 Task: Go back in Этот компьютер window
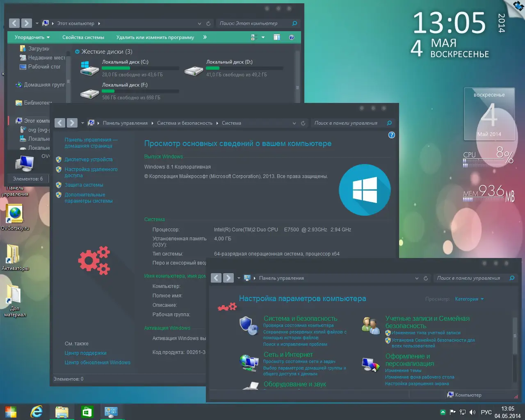14,23
